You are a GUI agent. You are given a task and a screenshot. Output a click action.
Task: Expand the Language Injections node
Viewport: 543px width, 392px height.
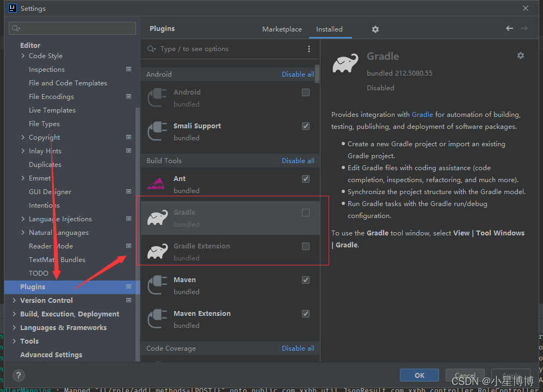23,219
